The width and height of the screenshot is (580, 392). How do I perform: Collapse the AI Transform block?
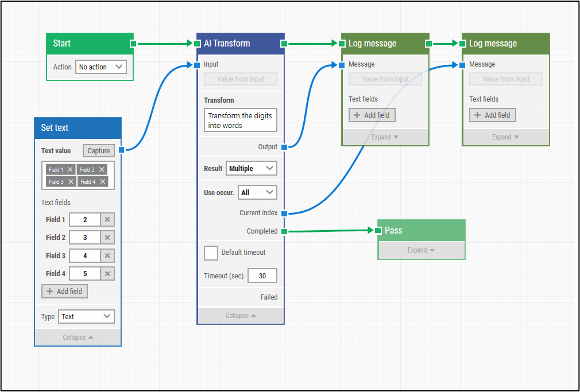tap(241, 316)
